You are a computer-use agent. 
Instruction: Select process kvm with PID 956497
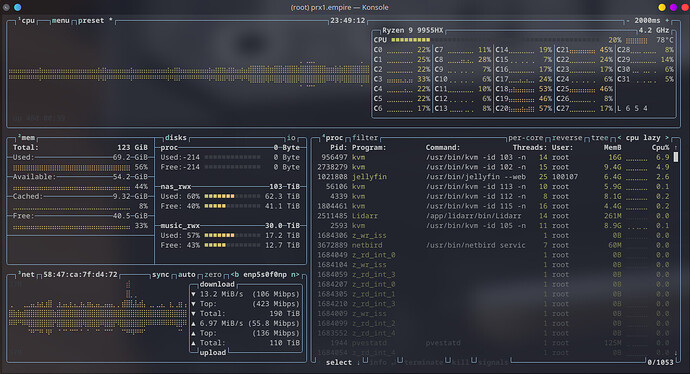pos(493,158)
